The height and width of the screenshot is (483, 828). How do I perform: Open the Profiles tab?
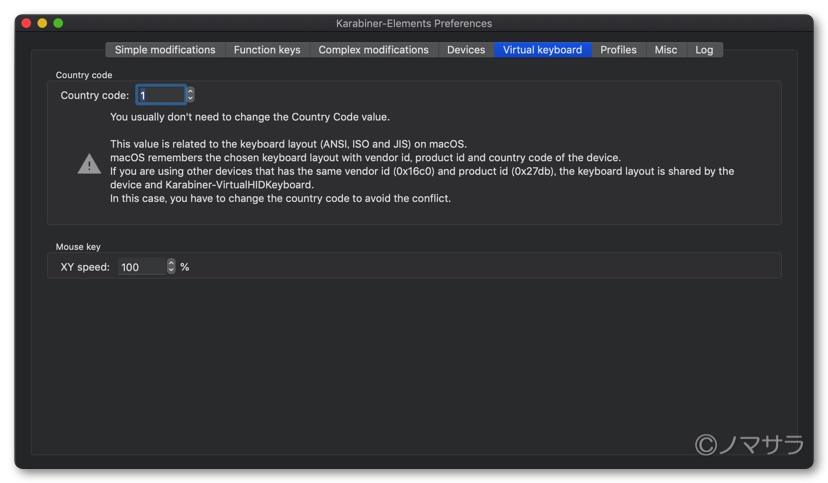618,50
